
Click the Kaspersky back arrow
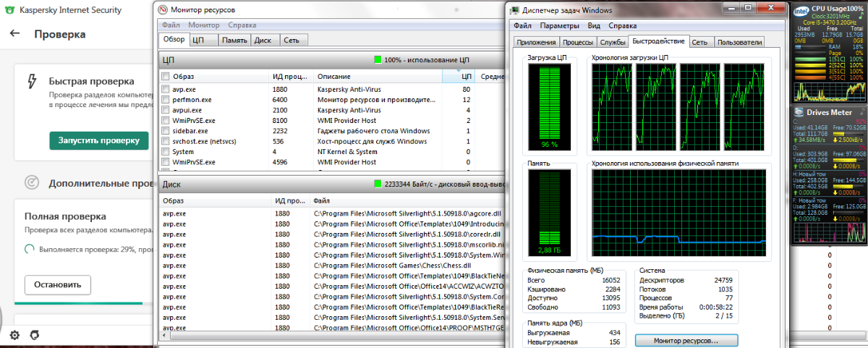[15, 34]
